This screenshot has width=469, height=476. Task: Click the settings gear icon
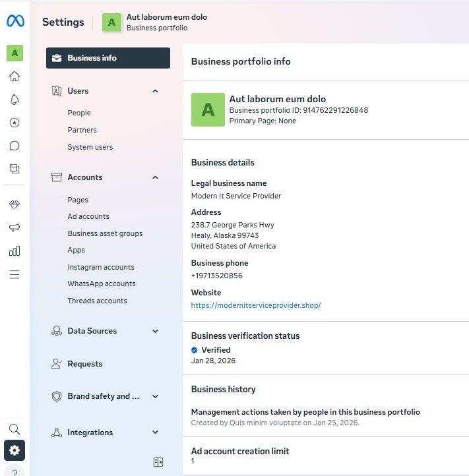coord(15,451)
